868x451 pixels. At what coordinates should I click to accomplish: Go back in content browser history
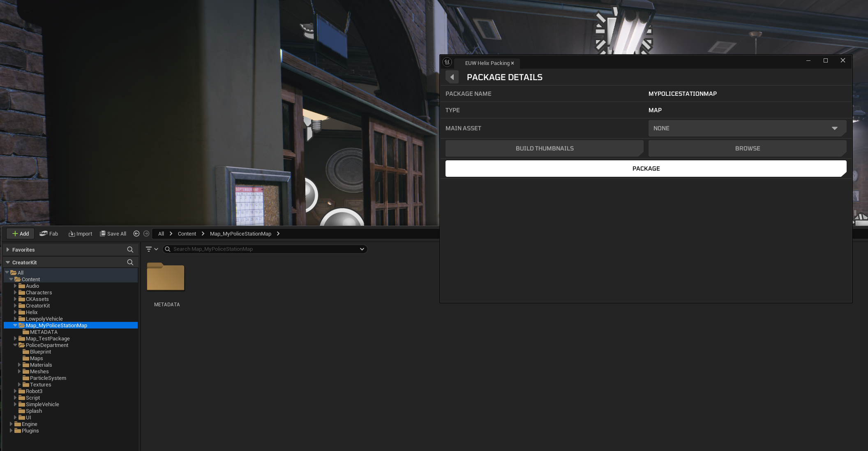tap(136, 234)
